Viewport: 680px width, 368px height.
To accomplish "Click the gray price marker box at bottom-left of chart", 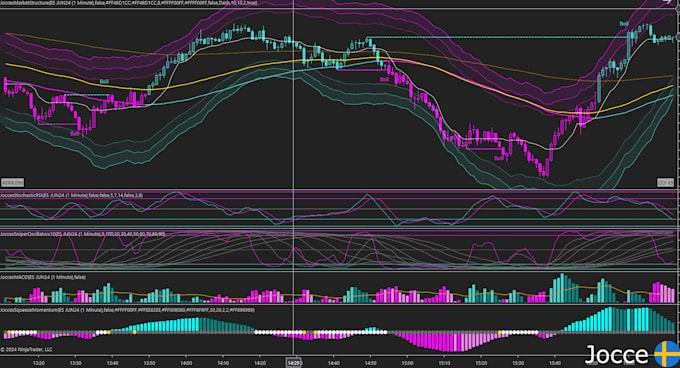I will click(x=13, y=182).
